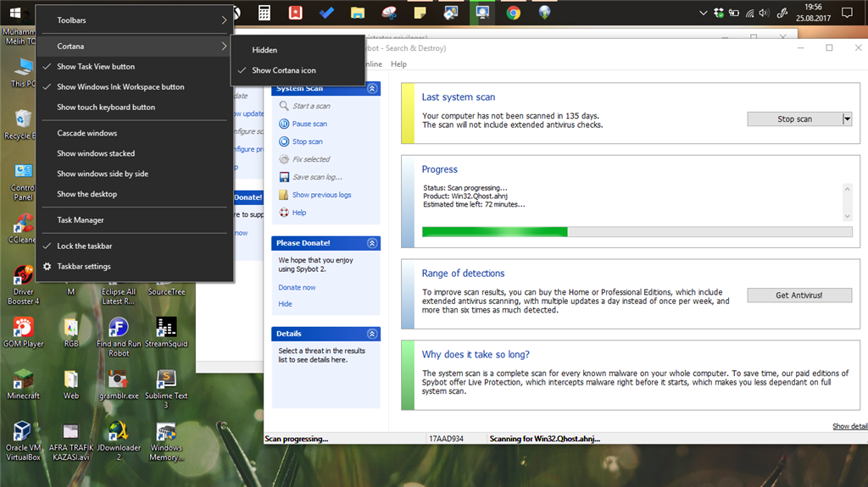Open Windows Ink Workspace pen icon
The width and height of the screenshot is (868, 487).
782,13
